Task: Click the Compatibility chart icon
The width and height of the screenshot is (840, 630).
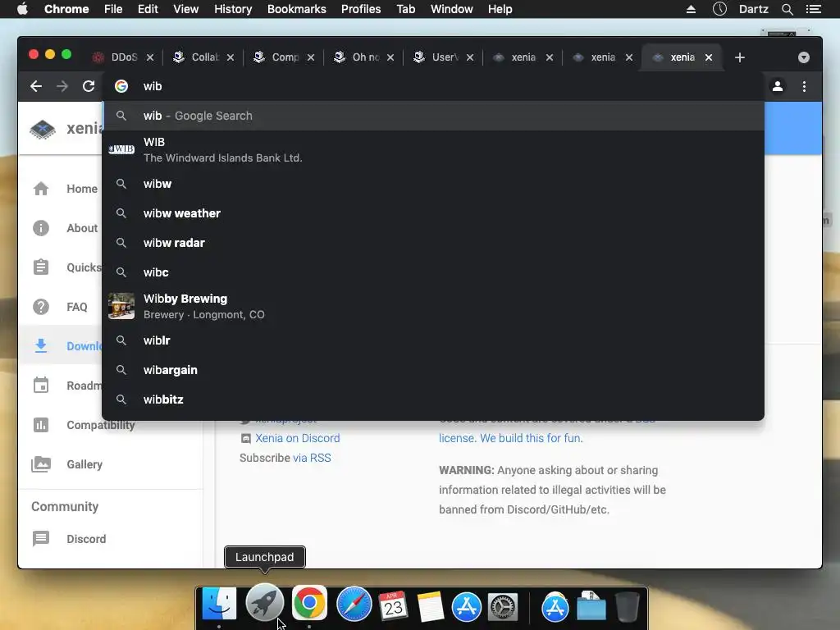Action: pos(41,425)
